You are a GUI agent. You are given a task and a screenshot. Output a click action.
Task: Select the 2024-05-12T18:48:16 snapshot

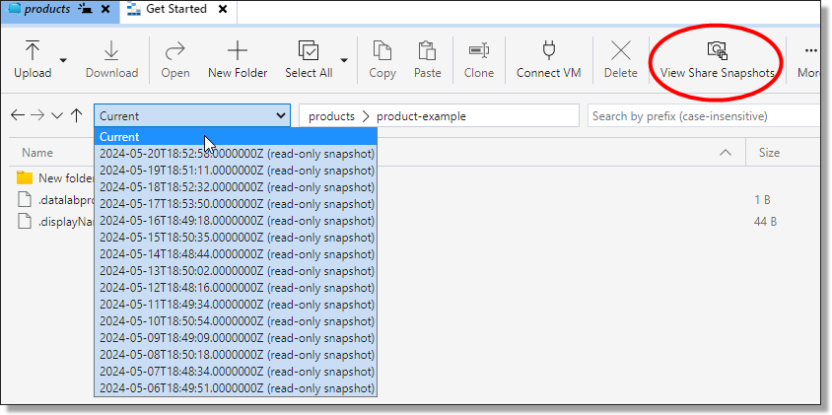pos(236,288)
